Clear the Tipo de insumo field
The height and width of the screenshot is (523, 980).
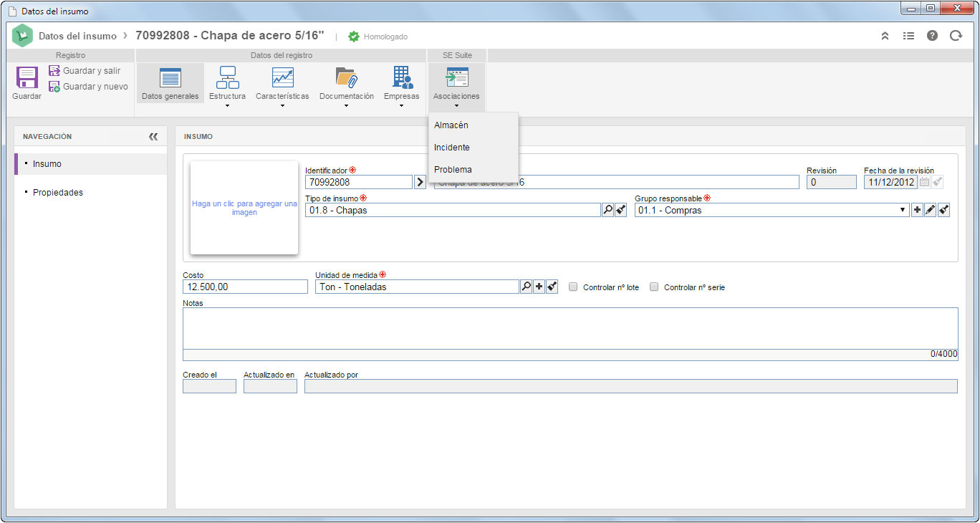pyautogui.click(x=621, y=210)
